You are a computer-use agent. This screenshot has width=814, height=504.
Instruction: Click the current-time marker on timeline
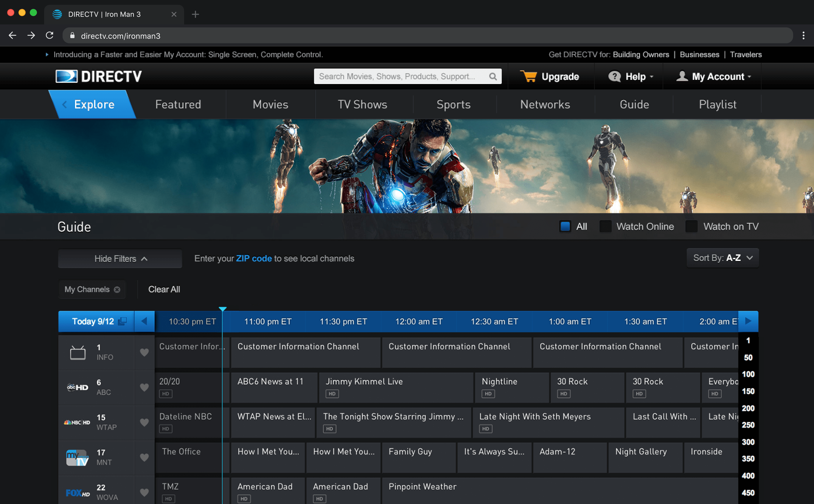coord(223,309)
